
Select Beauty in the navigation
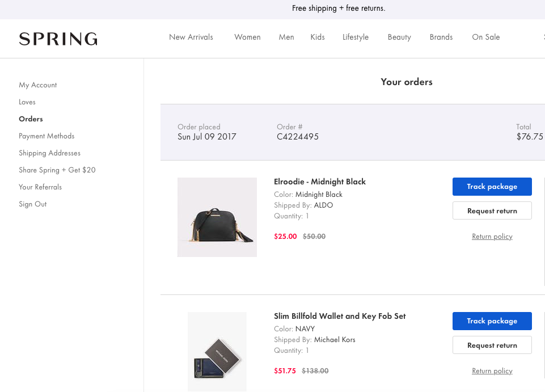pos(399,37)
